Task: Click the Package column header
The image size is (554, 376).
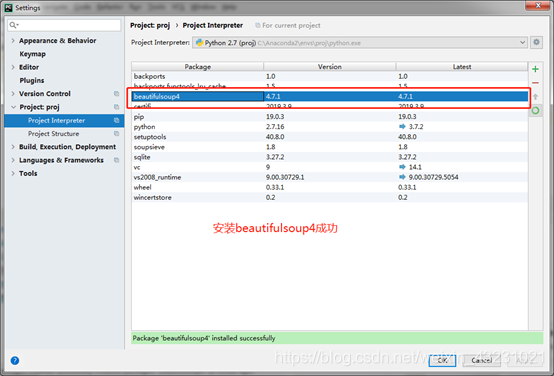Action: coord(198,66)
